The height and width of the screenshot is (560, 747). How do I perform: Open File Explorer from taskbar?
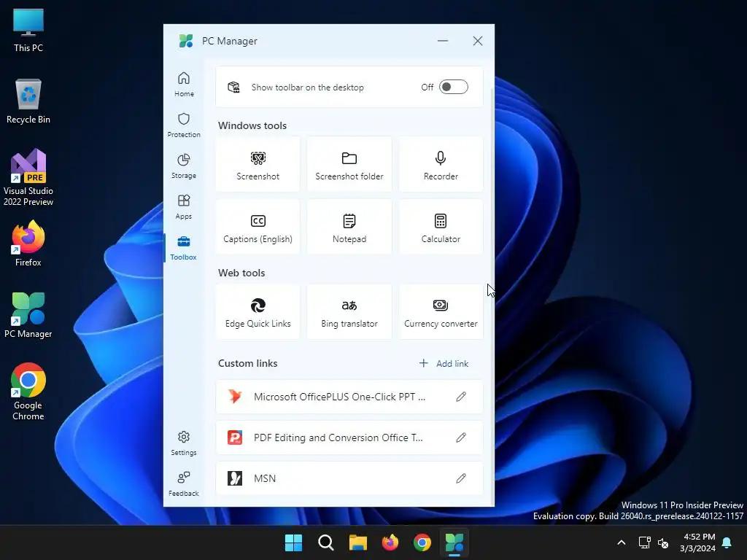[357, 542]
